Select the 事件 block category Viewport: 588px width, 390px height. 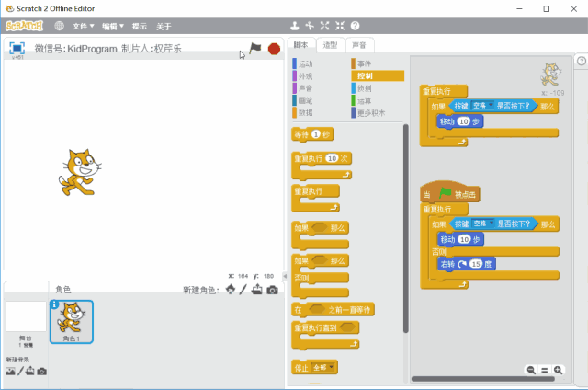pyautogui.click(x=364, y=63)
